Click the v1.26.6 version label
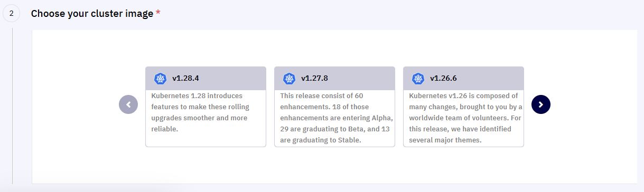 click(443, 79)
